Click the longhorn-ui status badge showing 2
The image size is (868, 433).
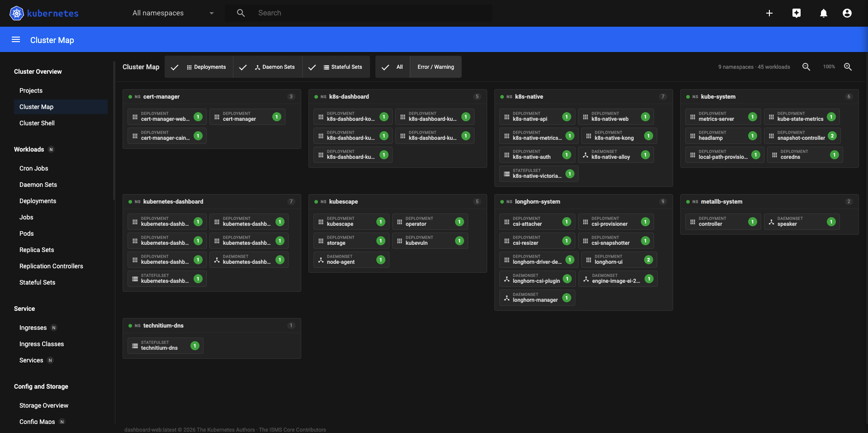[649, 260]
